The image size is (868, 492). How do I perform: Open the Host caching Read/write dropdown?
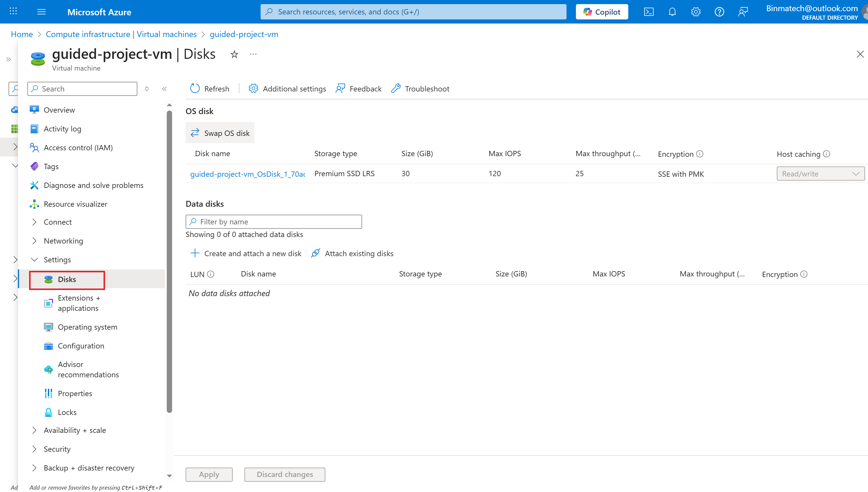pyautogui.click(x=820, y=174)
